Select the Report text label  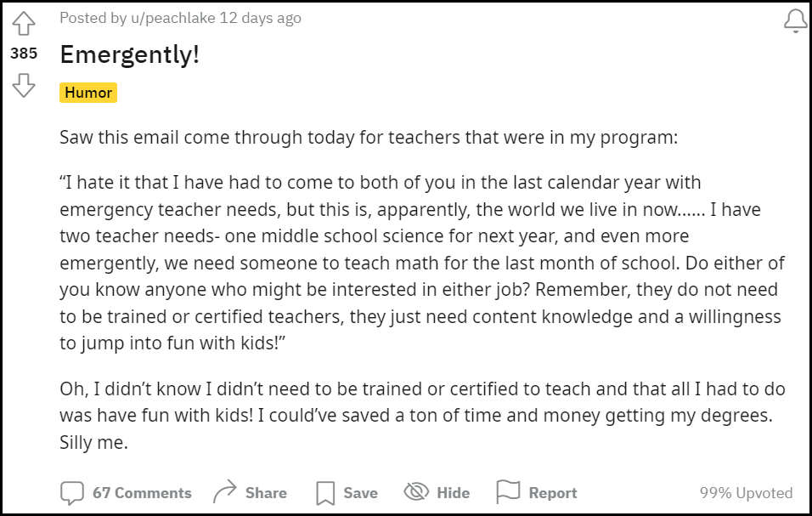point(552,493)
